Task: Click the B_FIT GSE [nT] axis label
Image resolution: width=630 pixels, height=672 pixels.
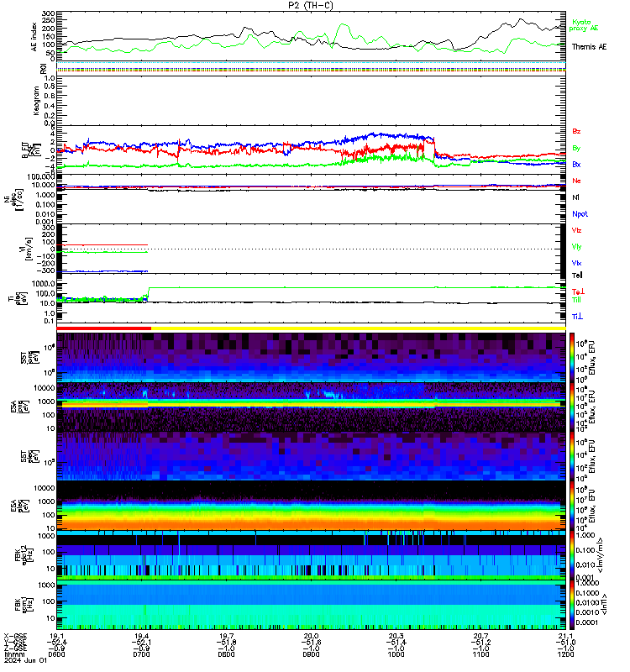Action: [31, 150]
